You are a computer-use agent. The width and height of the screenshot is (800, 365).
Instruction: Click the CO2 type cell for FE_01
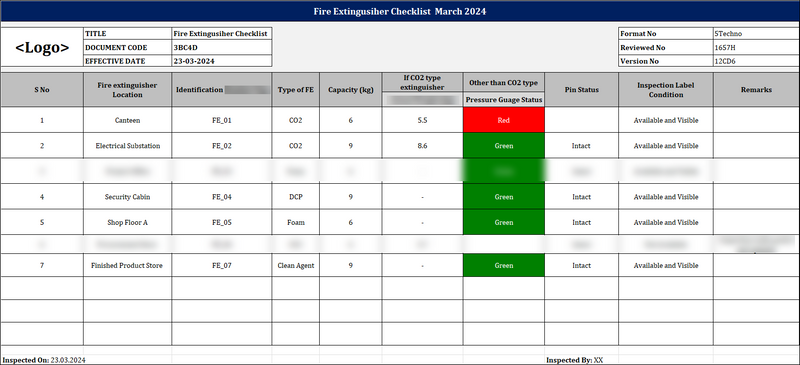pos(296,120)
